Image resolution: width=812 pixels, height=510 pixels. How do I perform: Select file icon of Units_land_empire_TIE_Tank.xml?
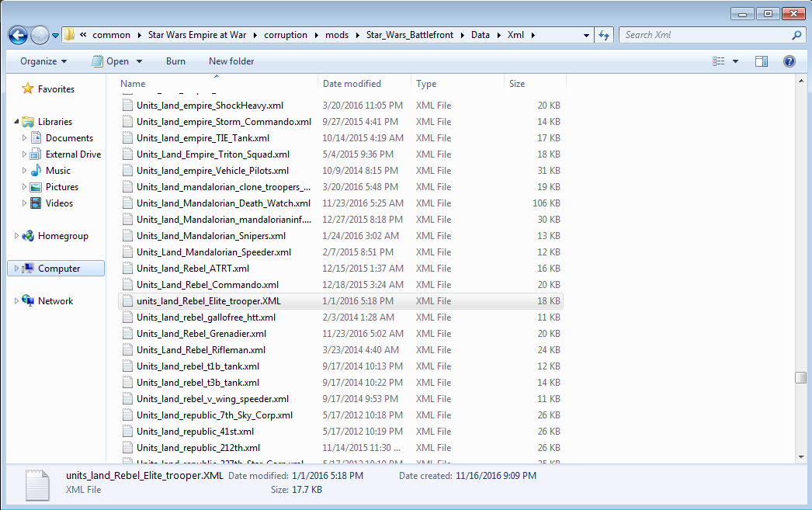pyautogui.click(x=127, y=137)
